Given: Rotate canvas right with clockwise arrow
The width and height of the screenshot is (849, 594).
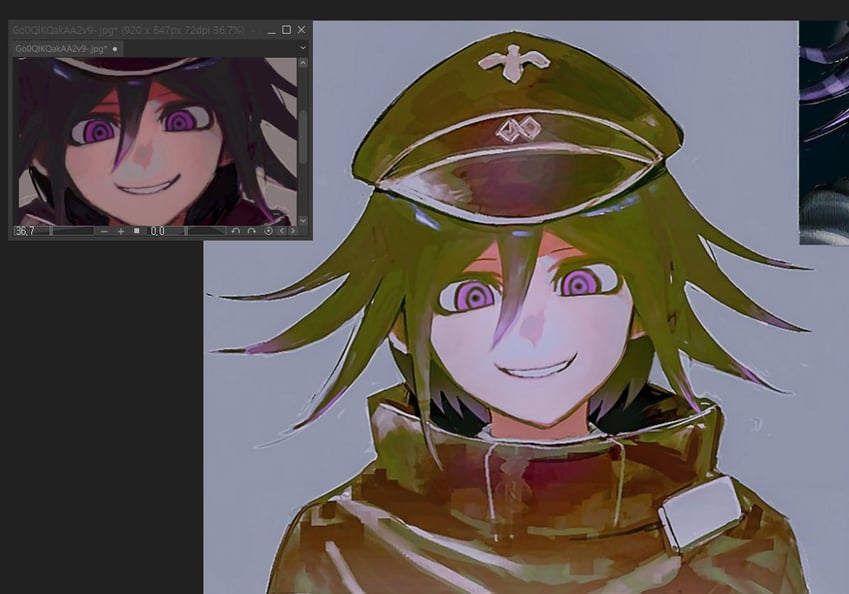Looking at the screenshot, I should coord(251,231).
